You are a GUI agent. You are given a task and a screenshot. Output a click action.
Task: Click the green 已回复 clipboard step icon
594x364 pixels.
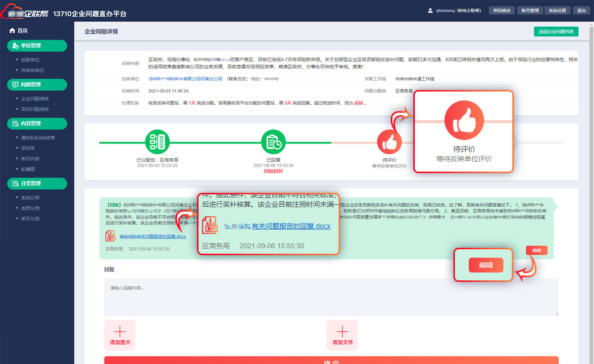click(273, 142)
